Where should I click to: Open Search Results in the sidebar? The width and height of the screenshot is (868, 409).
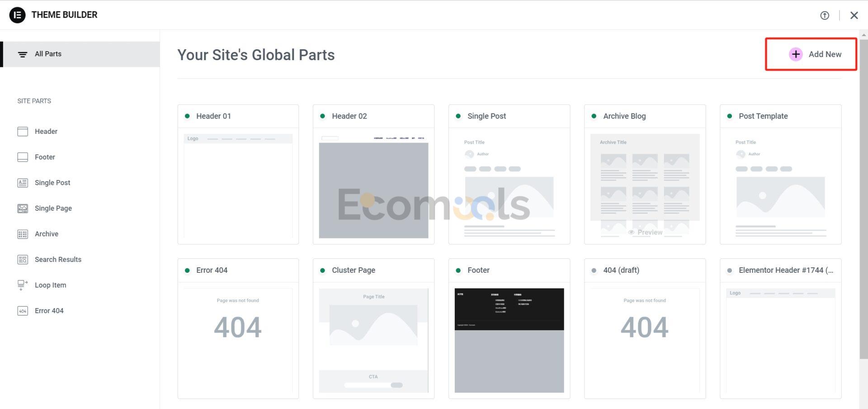58,260
